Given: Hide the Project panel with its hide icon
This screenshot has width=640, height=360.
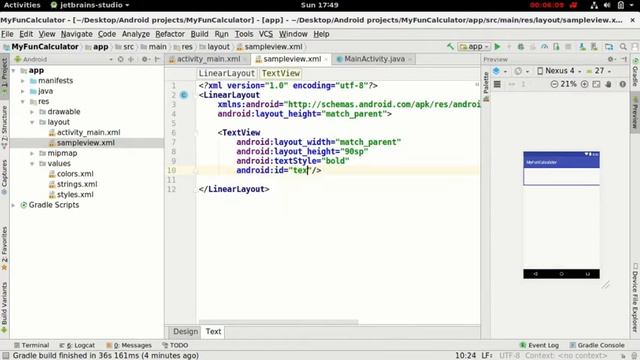Looking at the screenshot, I should click(x=157, y=59).
